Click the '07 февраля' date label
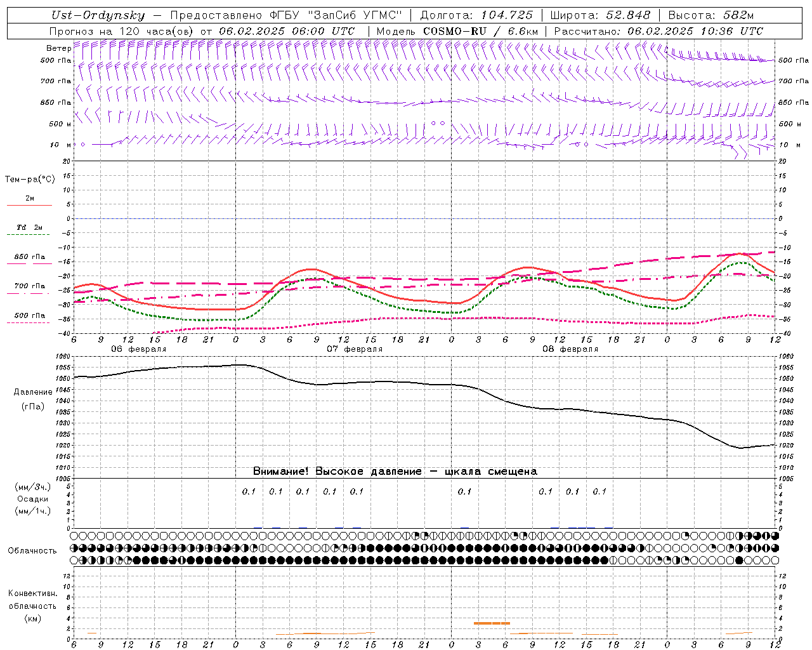The width and height of the screenshot is (812, 650). 355,349
